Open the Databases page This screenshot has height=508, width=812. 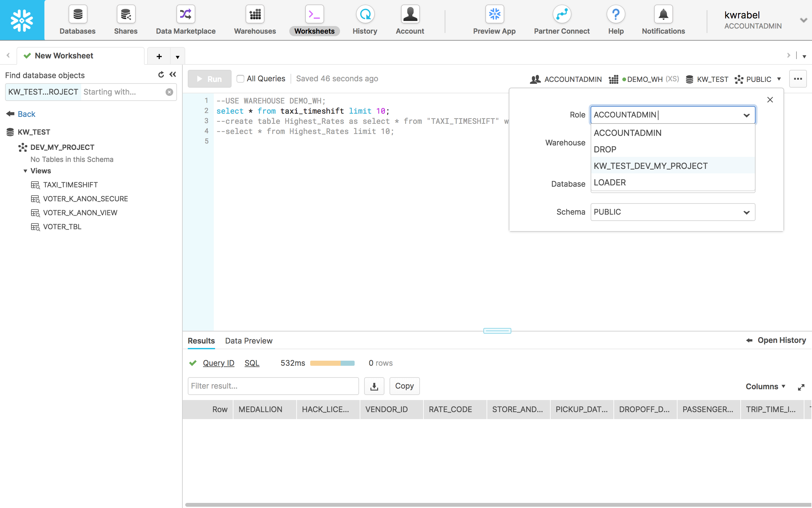pyautogui.click(x=77, y=20)
